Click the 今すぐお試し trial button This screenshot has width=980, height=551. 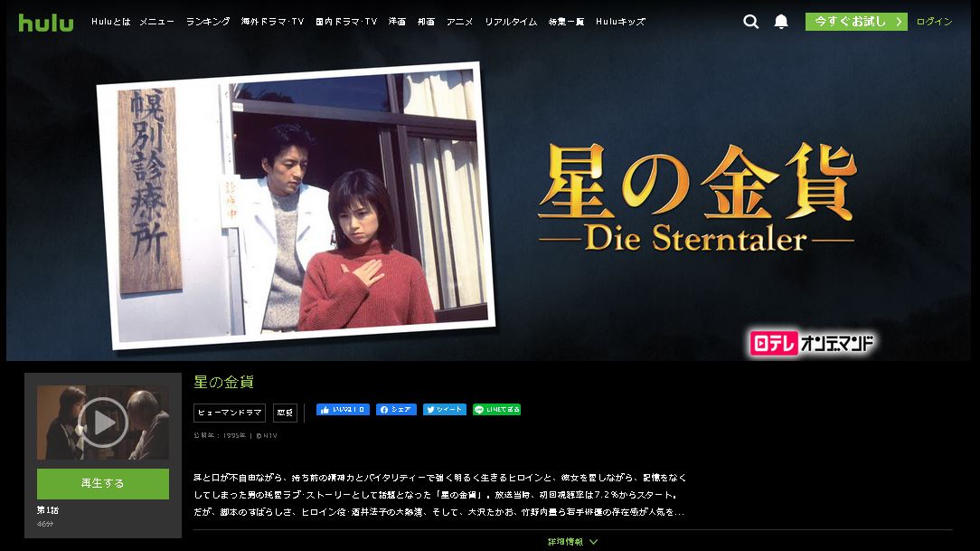click(x=856, y=22)
